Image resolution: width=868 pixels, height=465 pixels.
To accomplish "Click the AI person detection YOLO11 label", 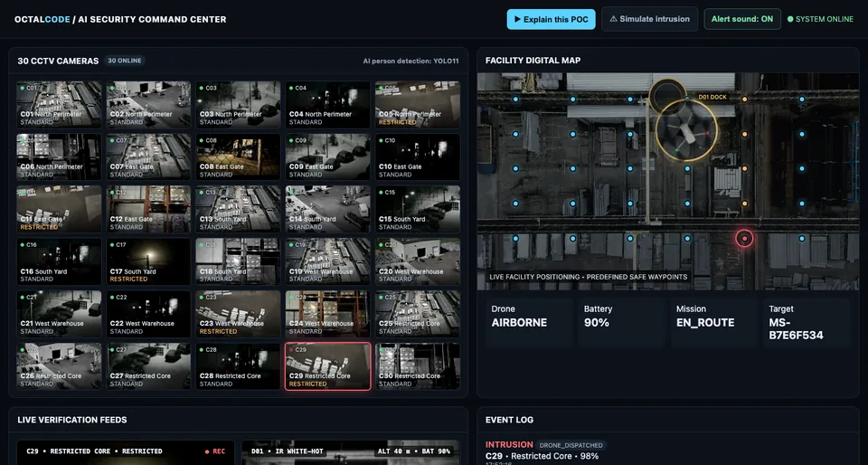I will 410,61.
